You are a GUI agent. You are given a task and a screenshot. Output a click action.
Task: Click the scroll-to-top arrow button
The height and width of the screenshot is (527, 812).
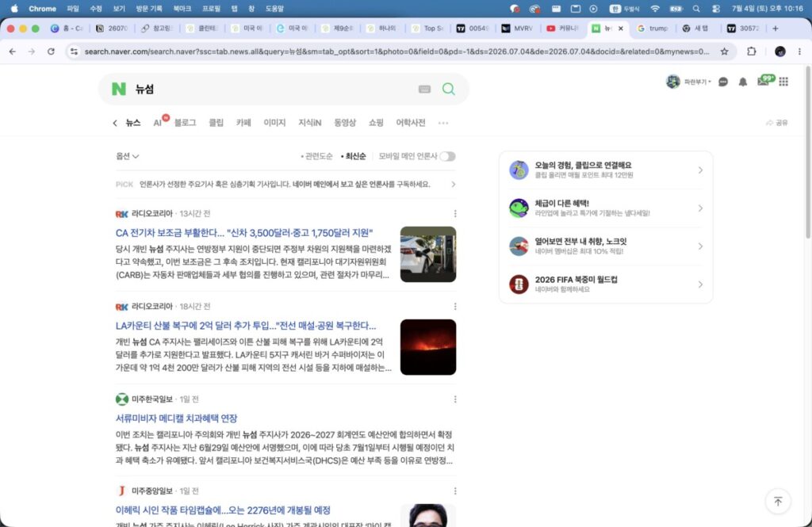(x=778, y=501)
